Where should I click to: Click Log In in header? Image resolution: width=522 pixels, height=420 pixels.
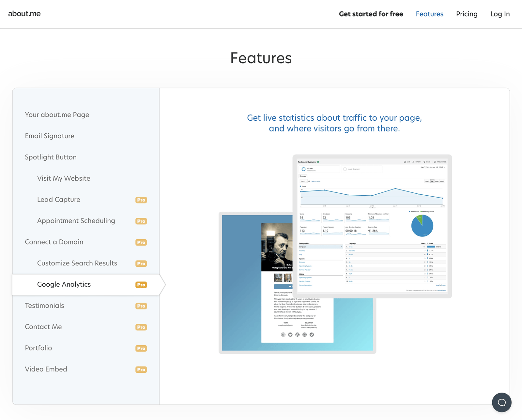(500, 14)
